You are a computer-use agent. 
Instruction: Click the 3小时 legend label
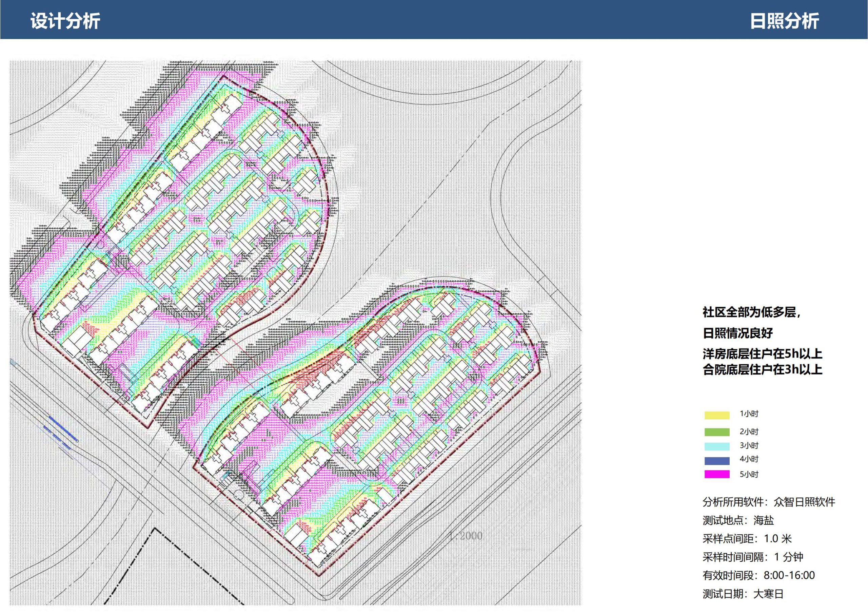tap(749, 446)
